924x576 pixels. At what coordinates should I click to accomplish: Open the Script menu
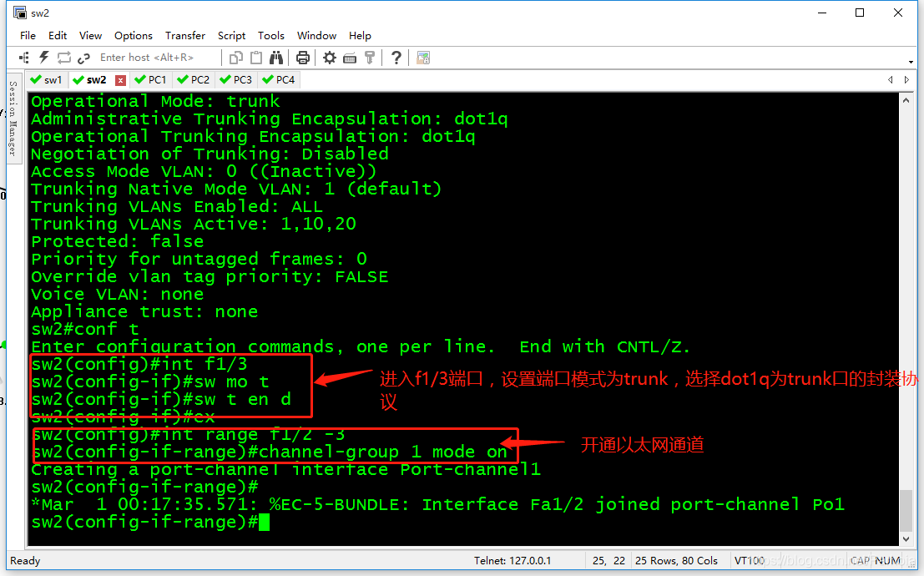point(231,35)
